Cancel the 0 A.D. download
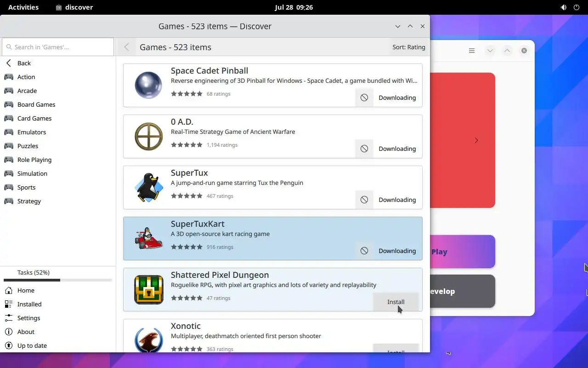 (364, 149)
